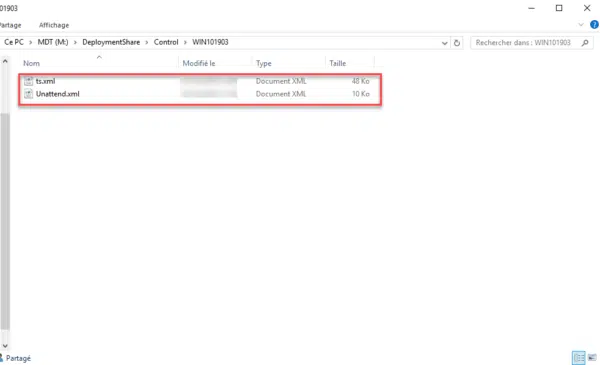Select the Unattend.xml file icon
This screenshot has height=365, width=600.
[28, 94]
